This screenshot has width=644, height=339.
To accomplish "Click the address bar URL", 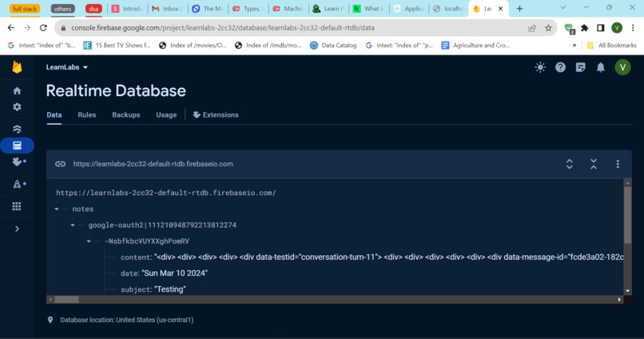I will pos(223,28).
